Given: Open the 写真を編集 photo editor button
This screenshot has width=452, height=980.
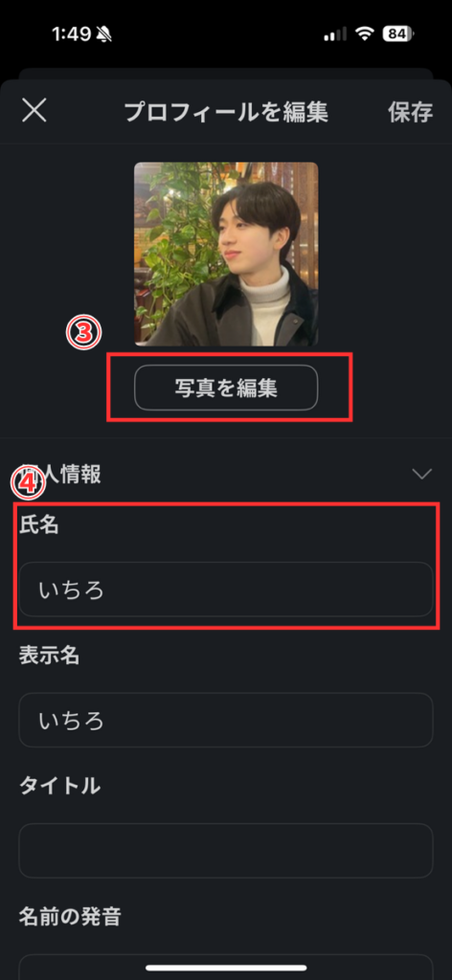Looking at the screenshot, I should pyautogui.click(x=226, y=388).
